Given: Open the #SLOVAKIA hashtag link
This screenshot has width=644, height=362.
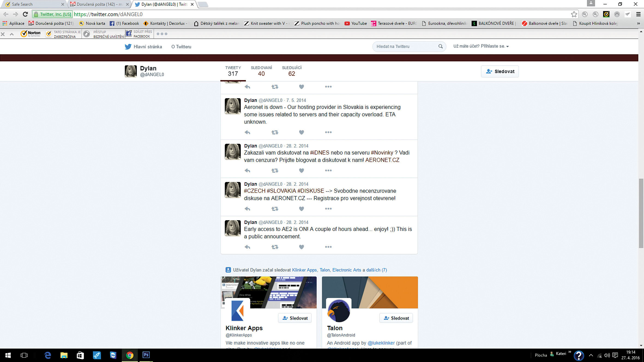Looking at the screenshot, I should pyautogui.click(x=281, y=191).
